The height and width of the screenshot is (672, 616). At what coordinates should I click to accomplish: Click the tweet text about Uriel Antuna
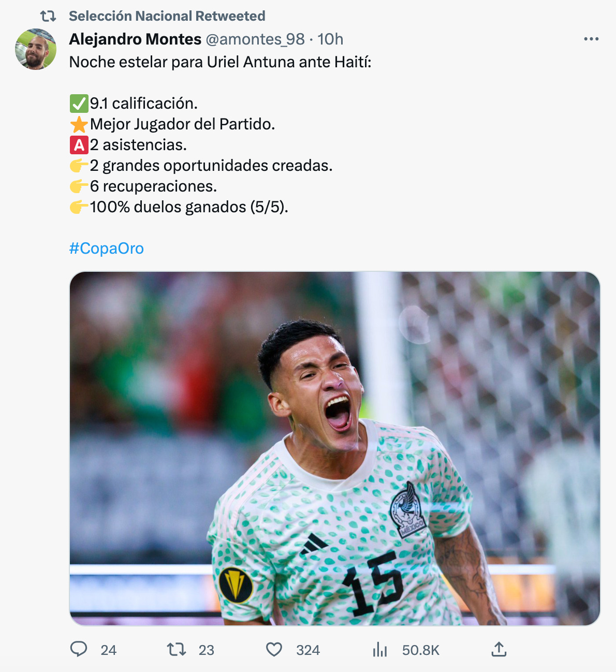click(221, 62)
